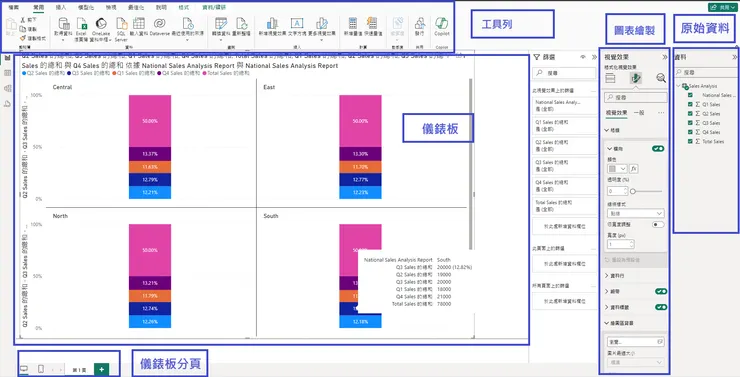Add a new visual from ribbon
The height and width of the screenshot is (377, 740).
(272, 27)
